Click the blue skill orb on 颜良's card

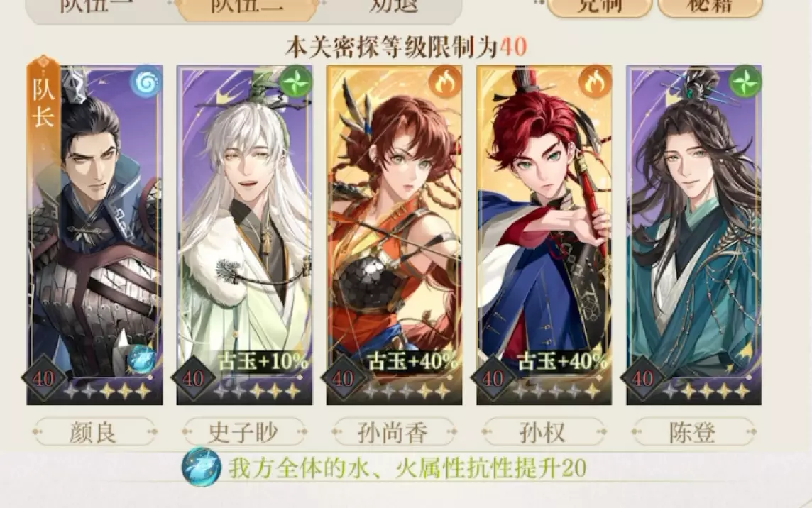(141, 359)
